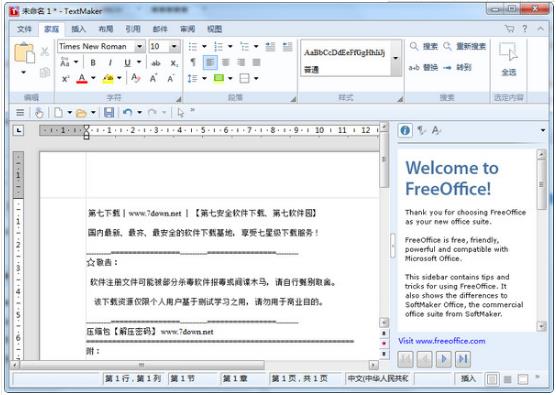The image size is (556, 395).
Task: Toggle bold formatting
Action: coord(93,63)
